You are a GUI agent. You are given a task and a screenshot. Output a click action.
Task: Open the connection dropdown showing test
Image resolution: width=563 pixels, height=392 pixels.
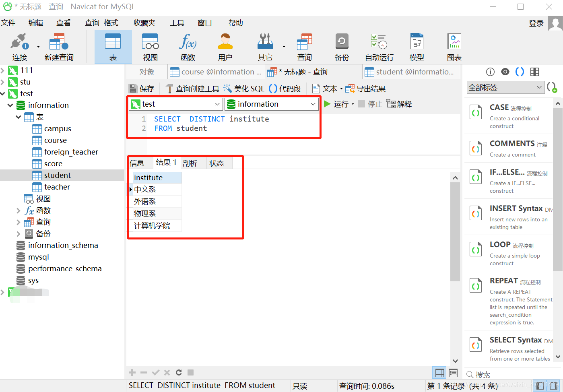coord(176,104)
